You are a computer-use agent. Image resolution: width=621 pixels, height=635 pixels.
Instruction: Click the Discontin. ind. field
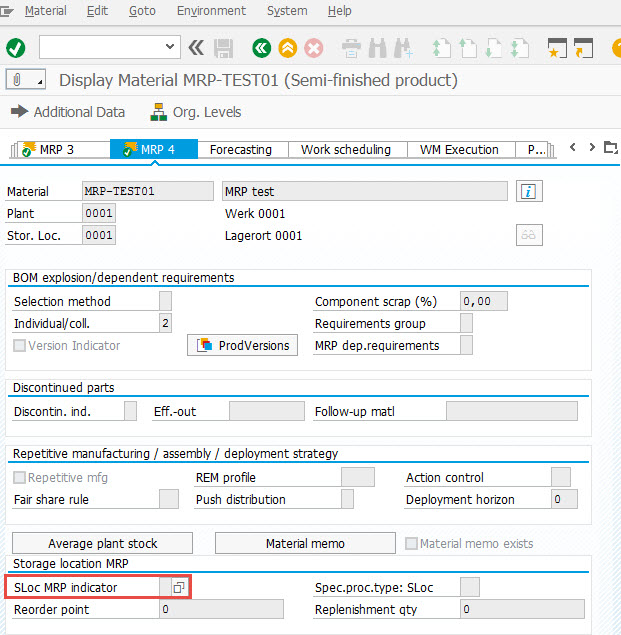tap(130, 411)
